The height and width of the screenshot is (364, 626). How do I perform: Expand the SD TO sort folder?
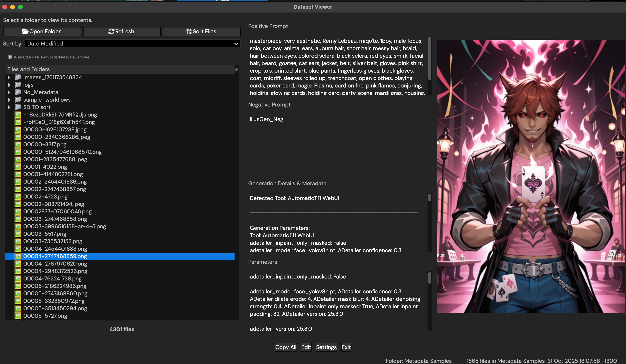click(9, 107)
